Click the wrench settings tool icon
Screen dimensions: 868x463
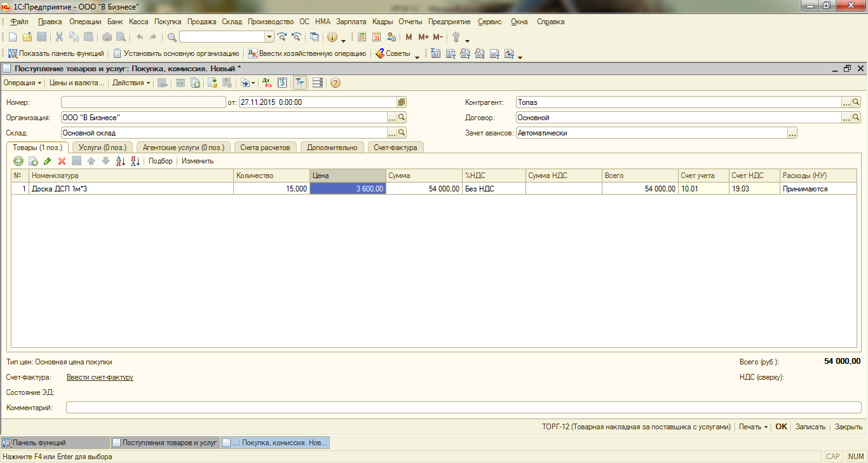tap(456, 37)
